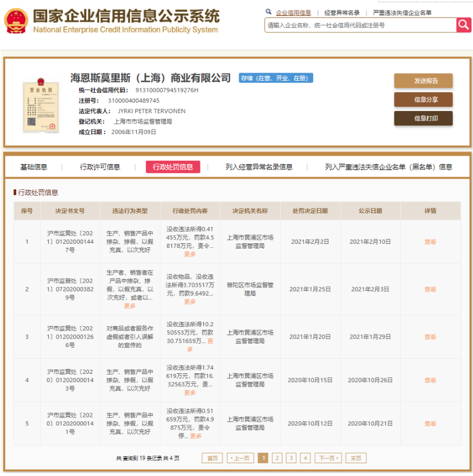
Task: Click the 信息分享 button
Action: pyautogui.click(x=423, y=100)
